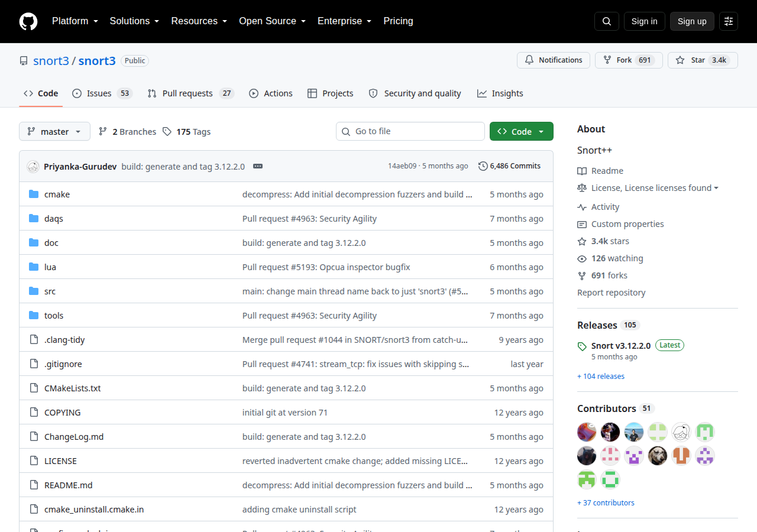Open the Snort v3.12.2.0 release
Image resolution: width=757 pixels, height=532 pixels.
click(621, 346)
